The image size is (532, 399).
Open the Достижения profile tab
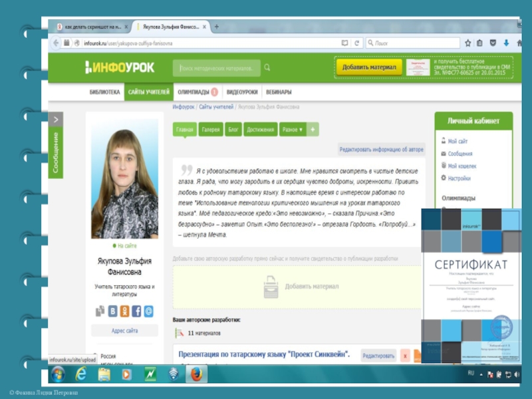(260, 130)
